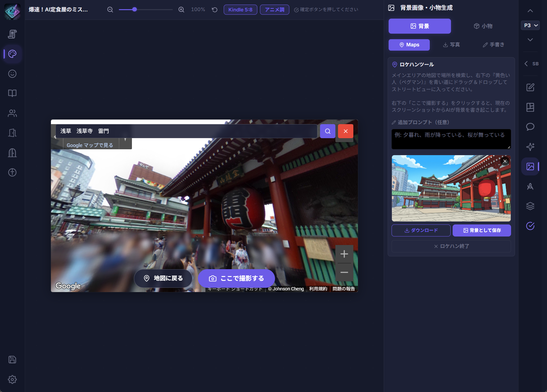Click the zoom-out magnifier in top toolbar
The image size is (547, 392).
click(x=110, y=10)
